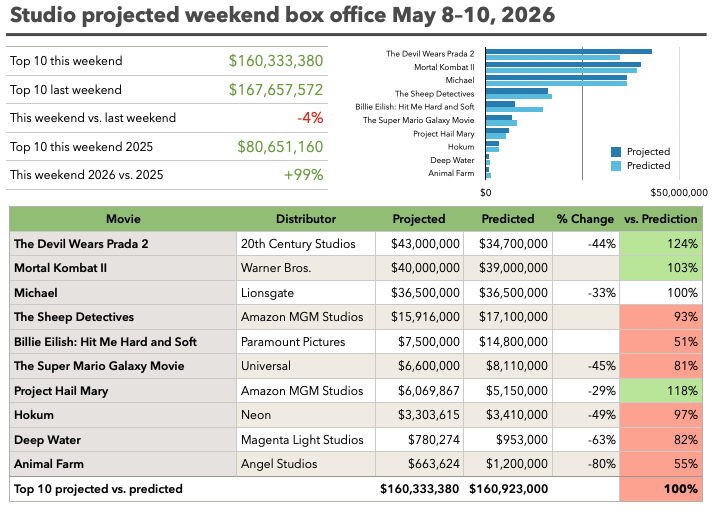Select the 'Deep Water' table row title

pyautogui.click(x=47, y=440)
